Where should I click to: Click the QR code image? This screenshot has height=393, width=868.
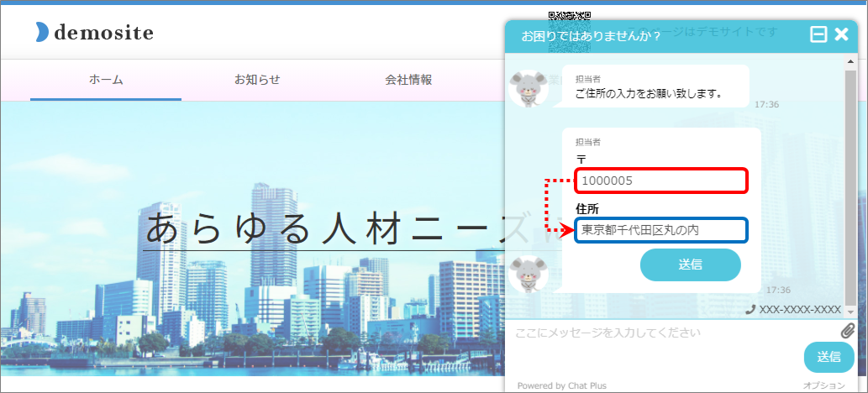570,32
